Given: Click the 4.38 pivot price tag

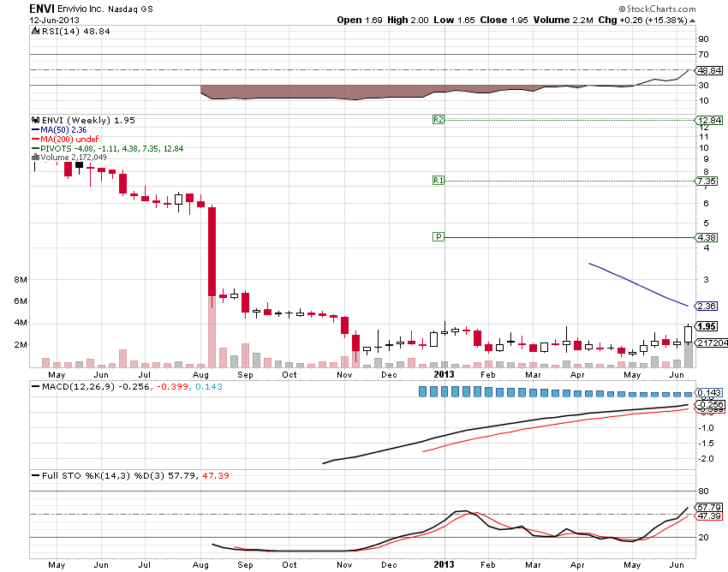Looking at the screenshot, I should click(x=707, y=238).
